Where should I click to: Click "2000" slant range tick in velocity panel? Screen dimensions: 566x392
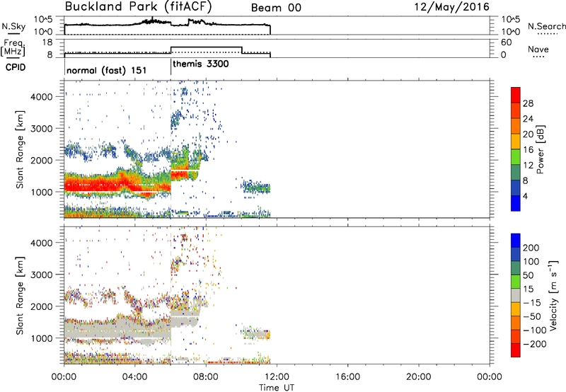click(42, 306)
